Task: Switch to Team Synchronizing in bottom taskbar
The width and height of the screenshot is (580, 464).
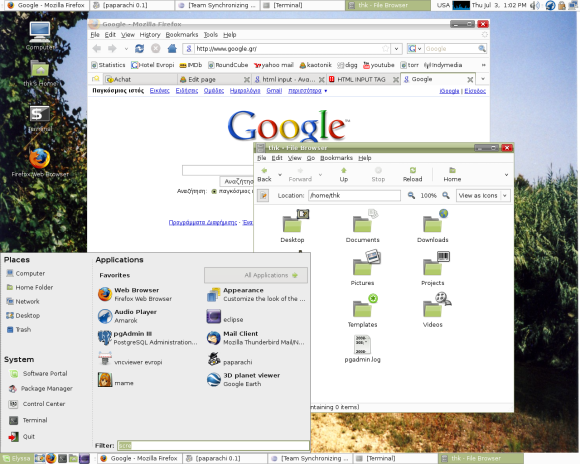Action: coord(310,458)
